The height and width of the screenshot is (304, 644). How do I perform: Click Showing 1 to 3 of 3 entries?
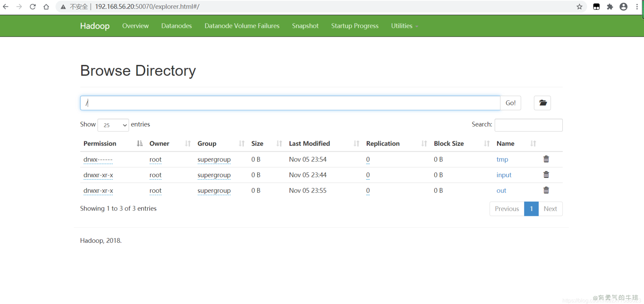118,208
